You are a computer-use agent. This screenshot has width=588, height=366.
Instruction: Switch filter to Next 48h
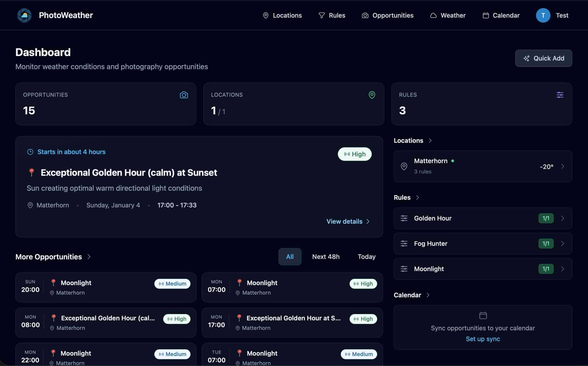(326, 257)
